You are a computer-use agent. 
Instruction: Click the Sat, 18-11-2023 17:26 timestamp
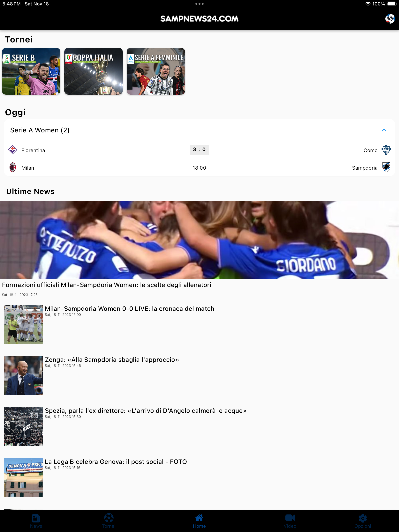pyautogui.click(x=20, y=295)
